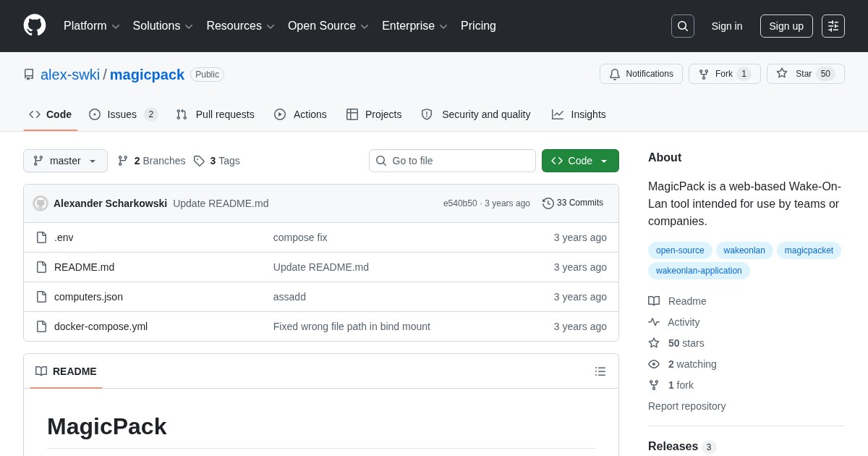Star the magicpack repository
868x456 pixels.
pyautogui.click(x=806, y=74)
